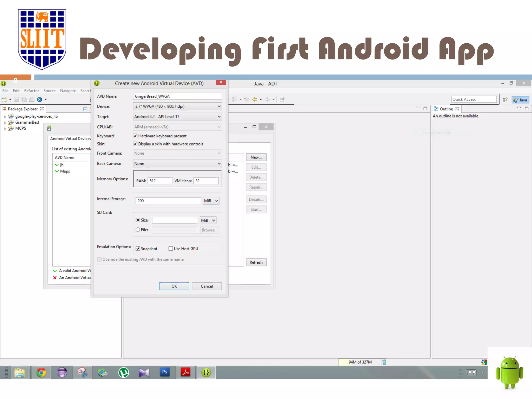Image resolution: width=532 pixels, height=399 pixels.
Task: Click the Save All icon in ADT toolbar
Action: [24, 99]
